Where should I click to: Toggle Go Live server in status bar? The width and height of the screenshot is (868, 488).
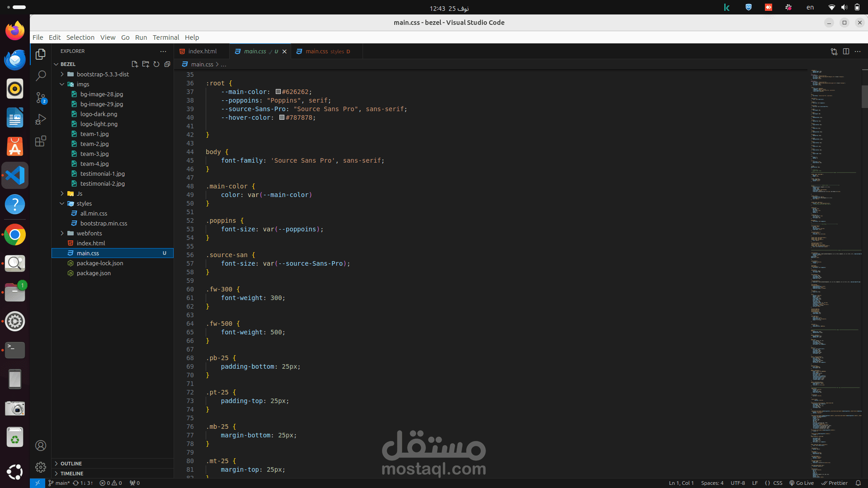pyautogui.click(x=802, y=483)
